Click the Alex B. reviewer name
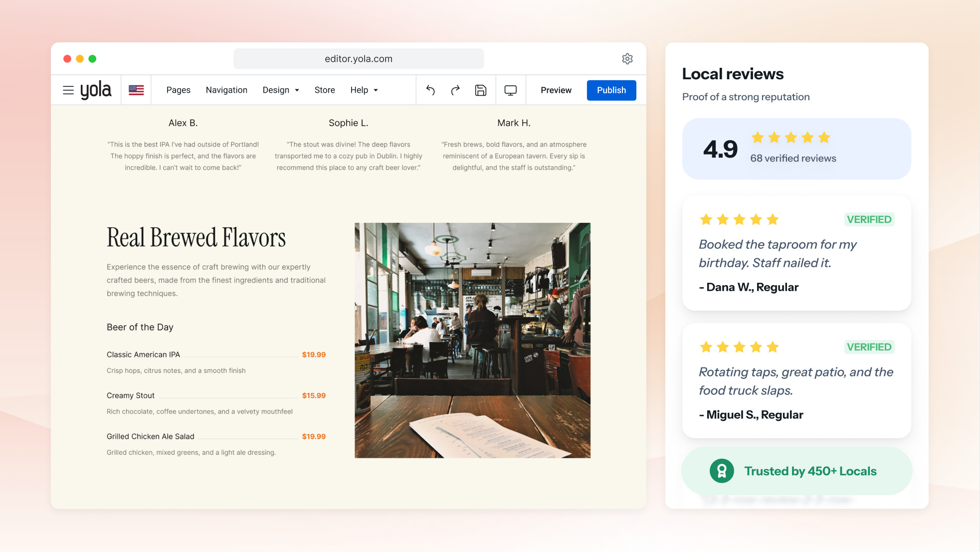The image size is (980, 552). [x=183, y=123]
